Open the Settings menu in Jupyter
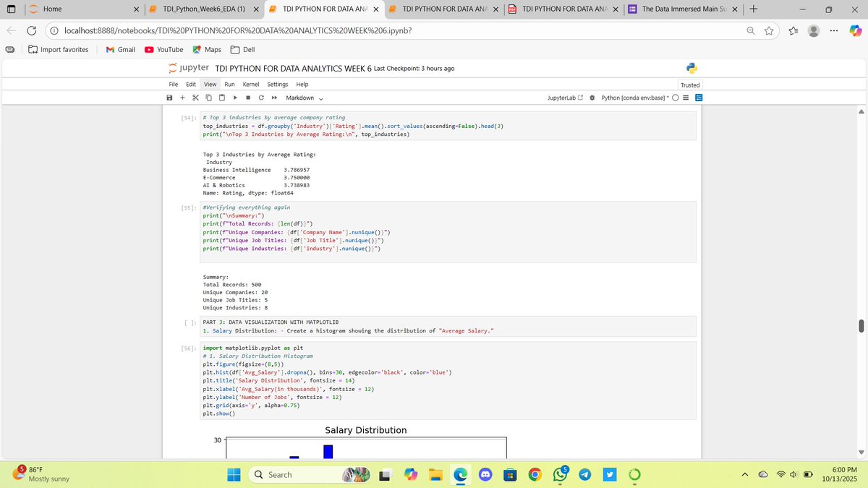This screenshot has height=488, width=868. 278,85
